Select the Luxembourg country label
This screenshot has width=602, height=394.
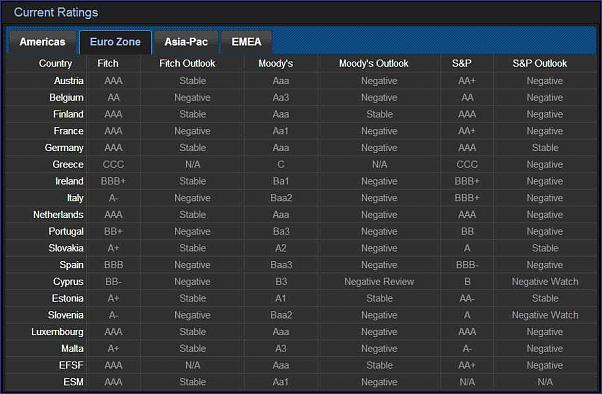click(x=57, y=332)
